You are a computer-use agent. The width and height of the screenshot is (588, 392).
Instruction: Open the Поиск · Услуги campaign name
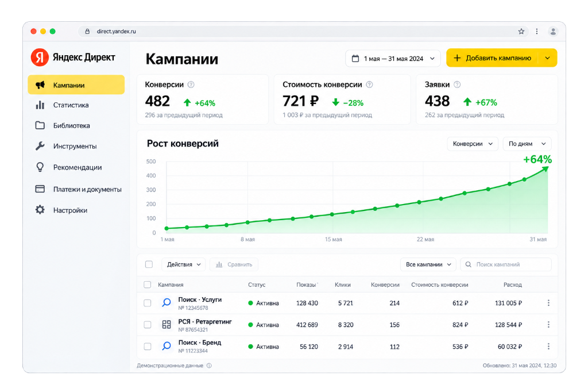coord(200,299)
